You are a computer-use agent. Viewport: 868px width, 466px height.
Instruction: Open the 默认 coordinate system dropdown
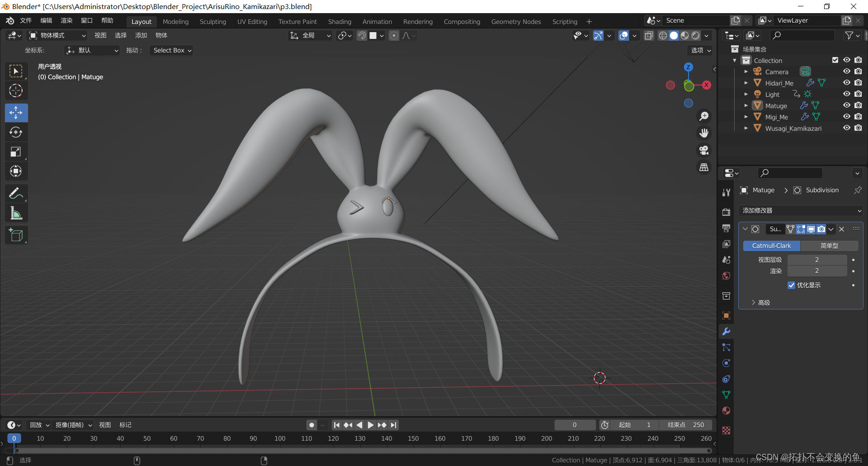pyautogui.click(x=92, y=50)
